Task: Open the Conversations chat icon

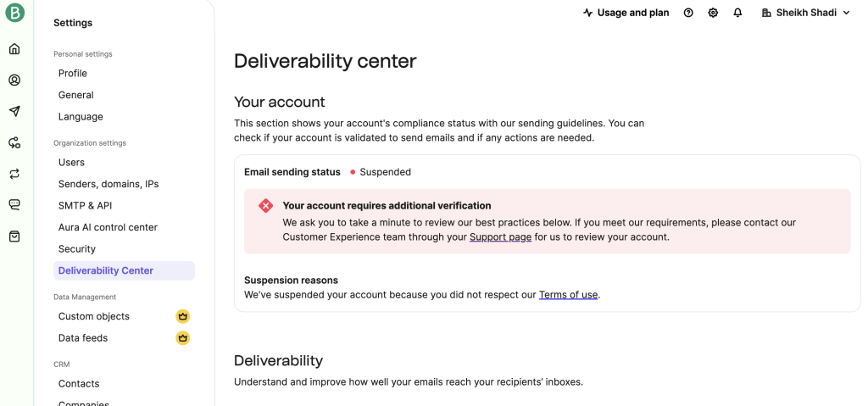Action: 14,205
